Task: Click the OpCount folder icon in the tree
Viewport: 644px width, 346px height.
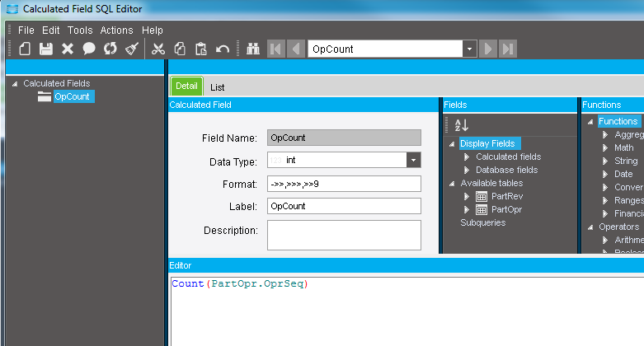Action: [x=45, y=96]
